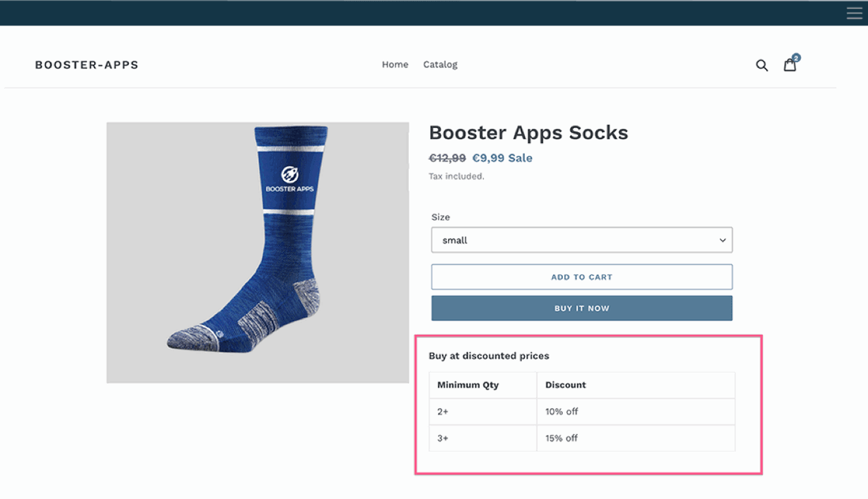Navigate to the Catalog menu item
This screenshot has height=499, width=868.
point(440,64)
